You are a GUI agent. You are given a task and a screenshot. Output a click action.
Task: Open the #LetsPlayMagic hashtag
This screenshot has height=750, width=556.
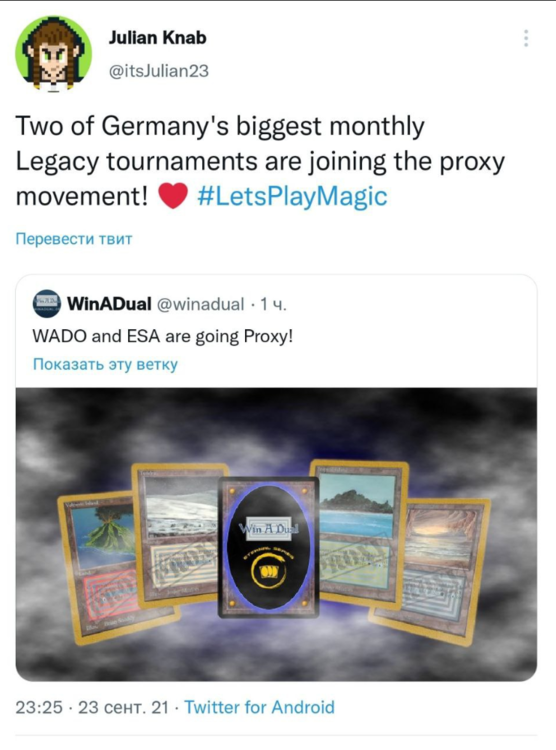coord(292,197)
